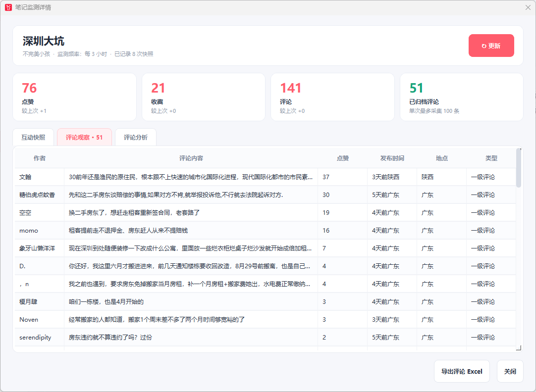Click author name ，n
536x392 pixels.
24,284
